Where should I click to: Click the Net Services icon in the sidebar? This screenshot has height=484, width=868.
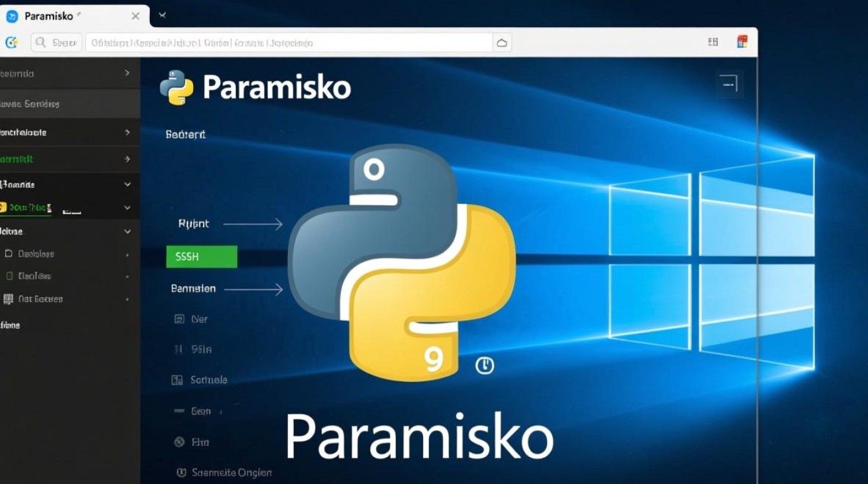(x=8, y=298)
